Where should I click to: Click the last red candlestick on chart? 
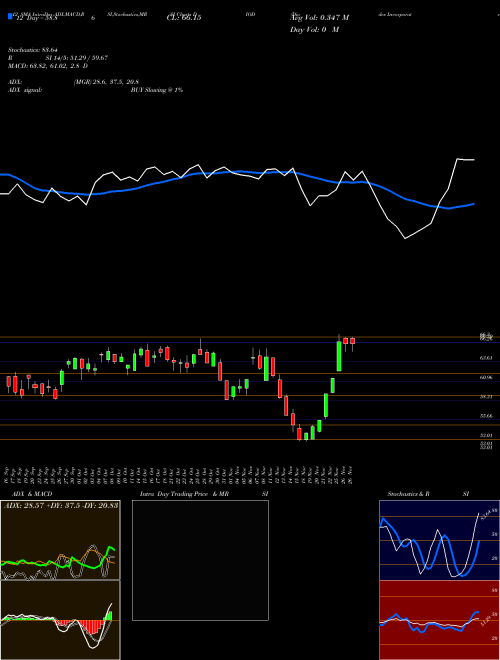352,341
